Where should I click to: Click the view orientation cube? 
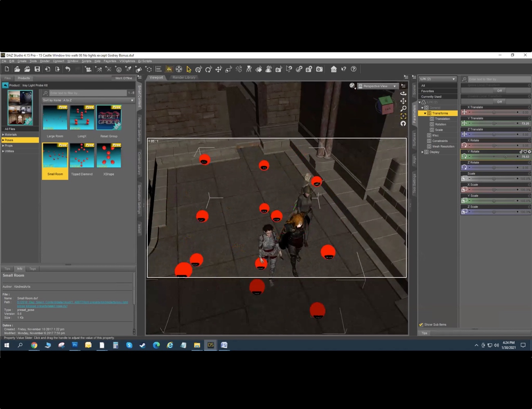385,105
